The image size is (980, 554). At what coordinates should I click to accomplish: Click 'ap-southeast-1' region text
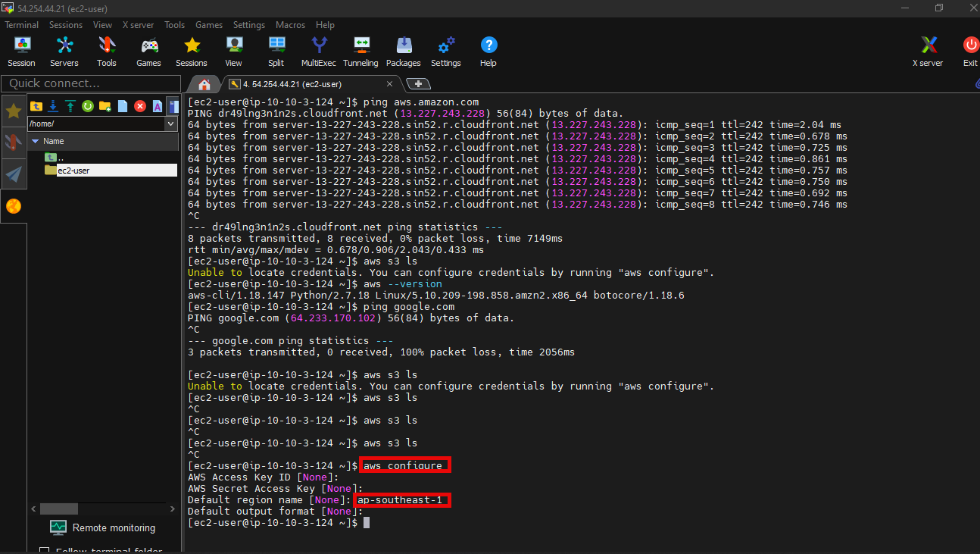400,500
